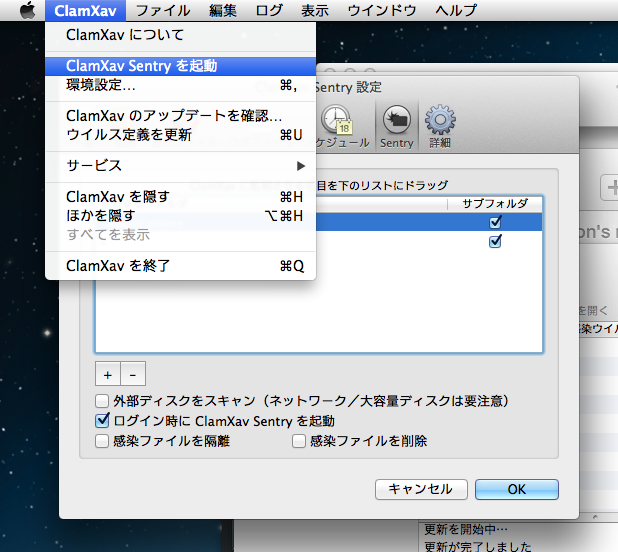The image size is (618, 552).
Task: Click 更新が完了しました log line
Action: tap(478, 546)
